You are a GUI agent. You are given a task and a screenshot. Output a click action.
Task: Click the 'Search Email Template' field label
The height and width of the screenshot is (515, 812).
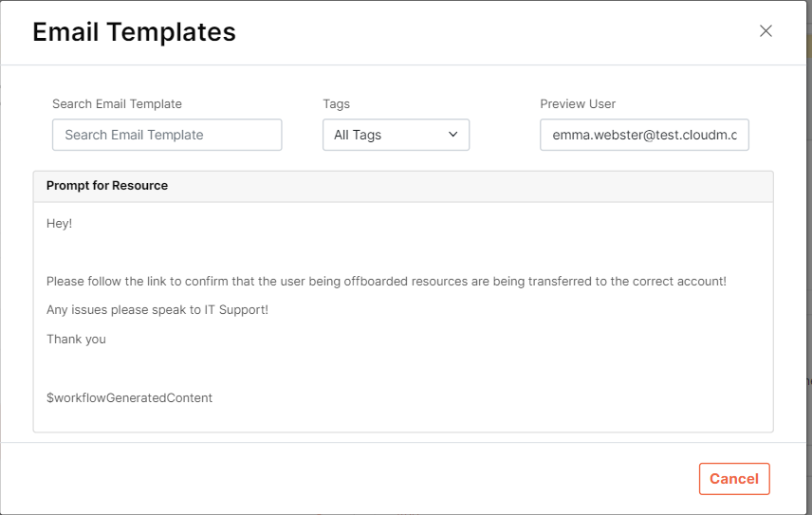pos(117,104)
